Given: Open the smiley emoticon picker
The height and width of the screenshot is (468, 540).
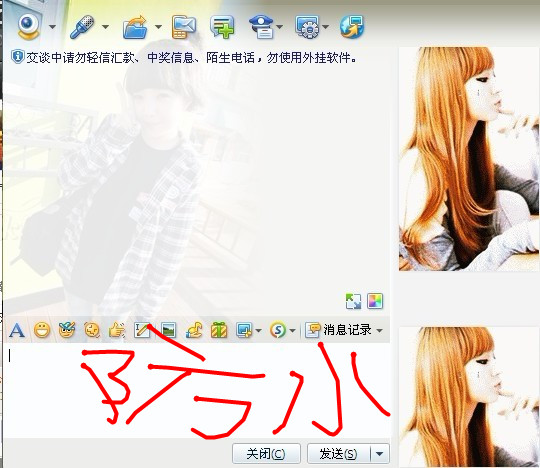Looking at the screenshot, I should pos(42,330).
